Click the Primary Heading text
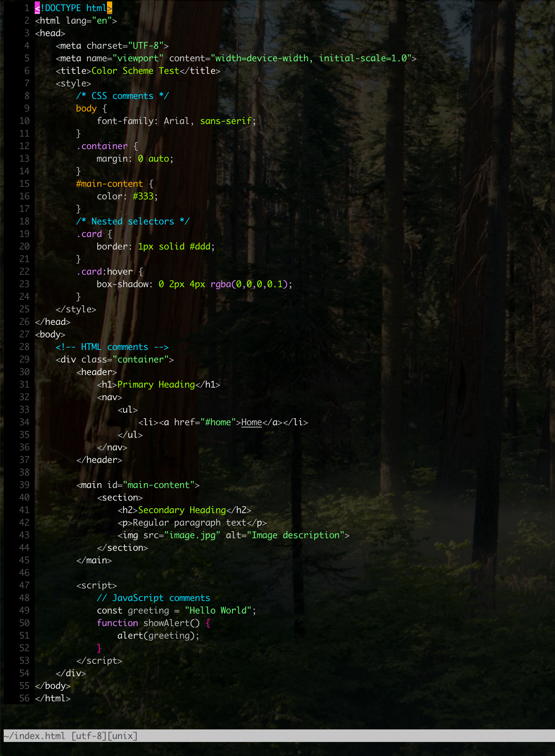555x756 pixels. 156,384
